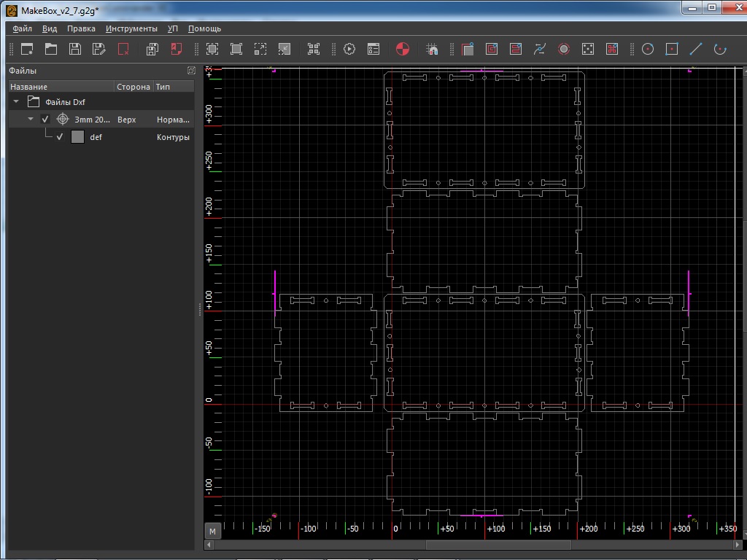Open the Файл menu
The height and width of the screenshot is (560, 747).
(22, 28)
